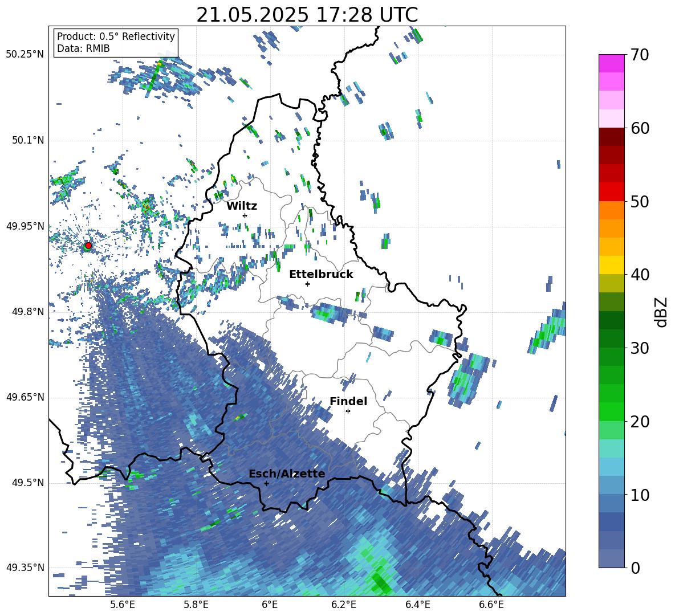Click the Data: RMIB text

83,48
